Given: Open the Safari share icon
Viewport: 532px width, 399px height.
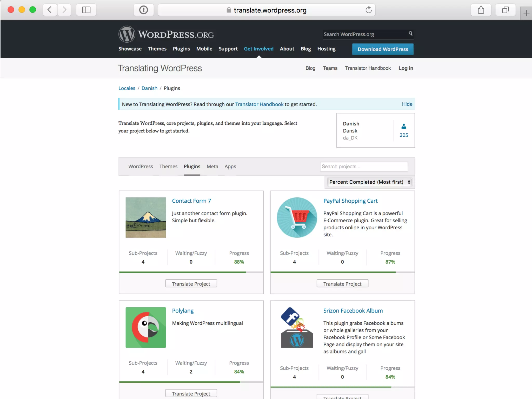Looking at the screenshot, I should click(481, 10).
